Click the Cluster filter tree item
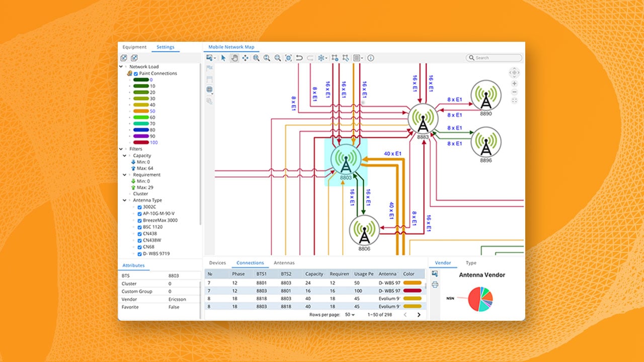Viewport: 644px width, 362px height. [x=140, y=194]
